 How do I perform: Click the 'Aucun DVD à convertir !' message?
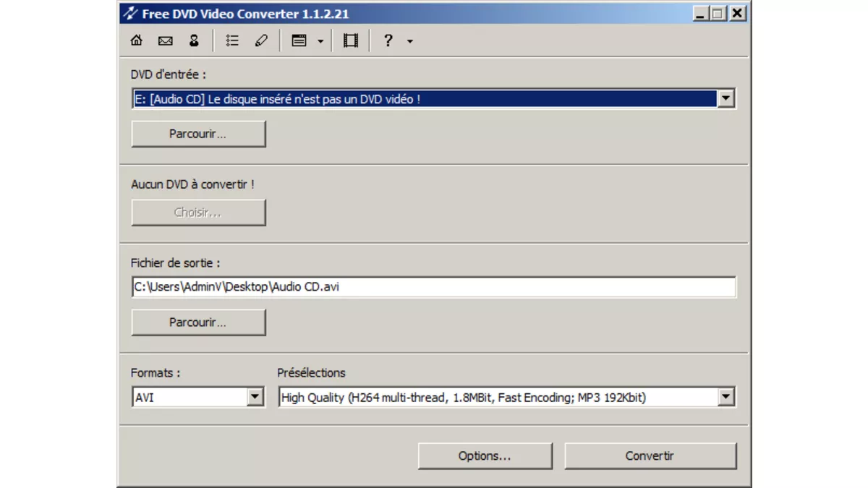pos(192,184)
